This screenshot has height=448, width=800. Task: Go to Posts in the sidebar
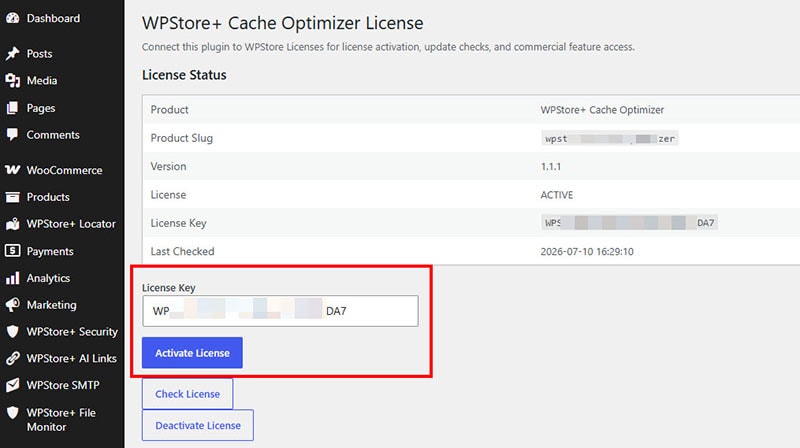coord(39,54)
